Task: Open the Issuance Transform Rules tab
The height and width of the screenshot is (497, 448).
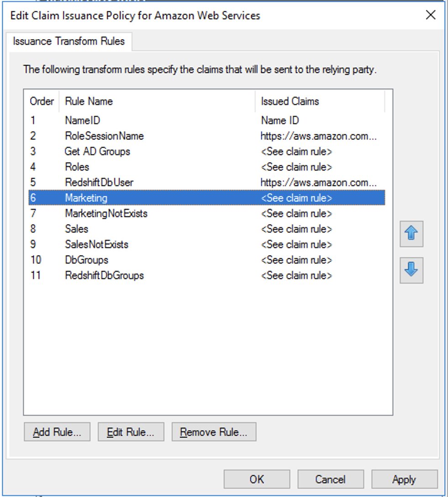Action: (x=69, y=41)
